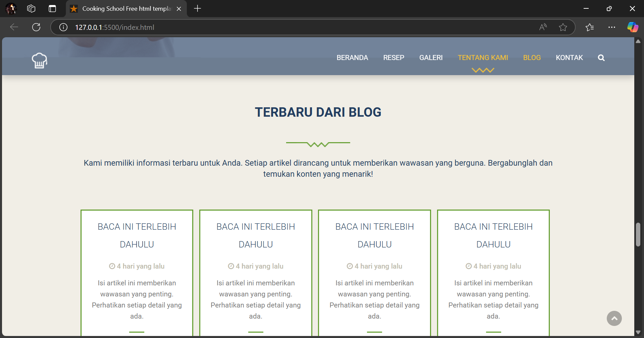Open the RESEP navigation link

coord(393,58)
